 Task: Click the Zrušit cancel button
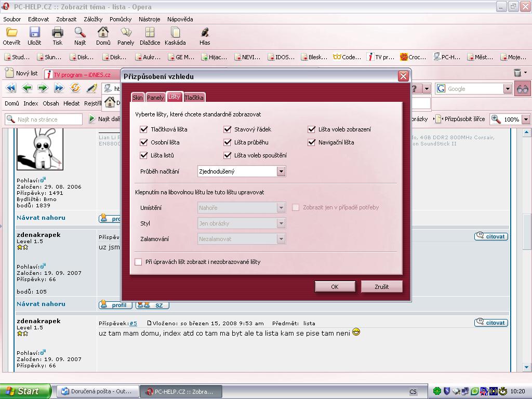382,286
